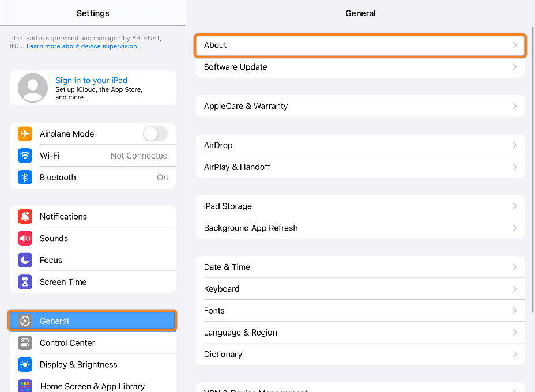Click the Date & Time chevron
This screenshot has height=392, width=535.
point(514,267)
